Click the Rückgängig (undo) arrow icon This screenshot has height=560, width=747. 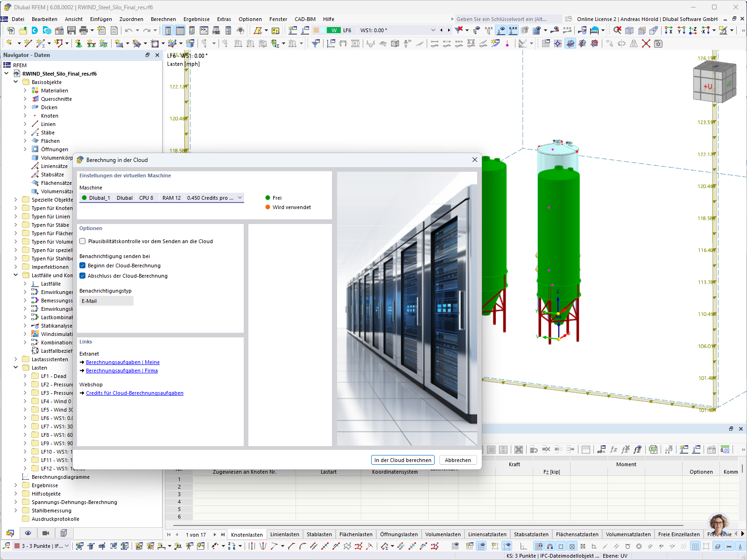129,30
